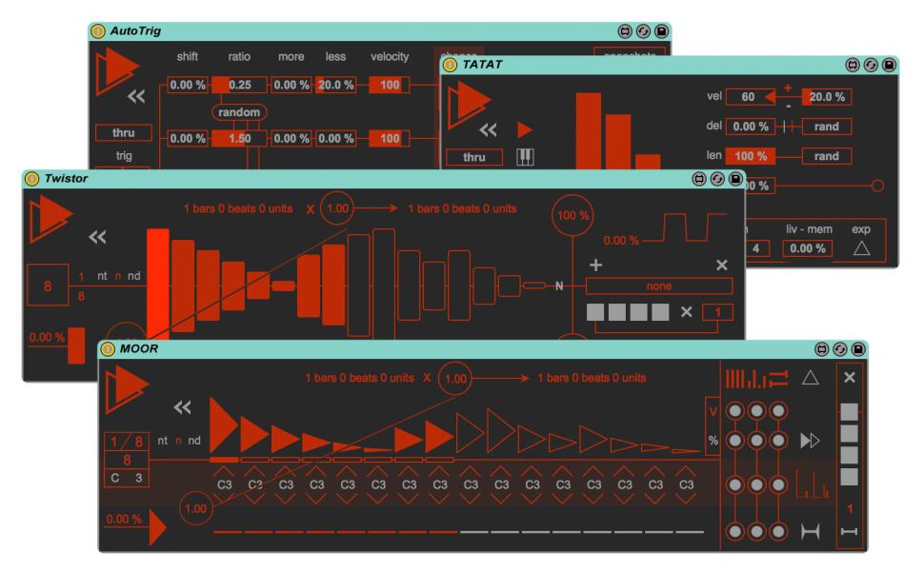
Task: Click the 0.25 ratio field in AutoTrig
Action: tap(239, 85)
